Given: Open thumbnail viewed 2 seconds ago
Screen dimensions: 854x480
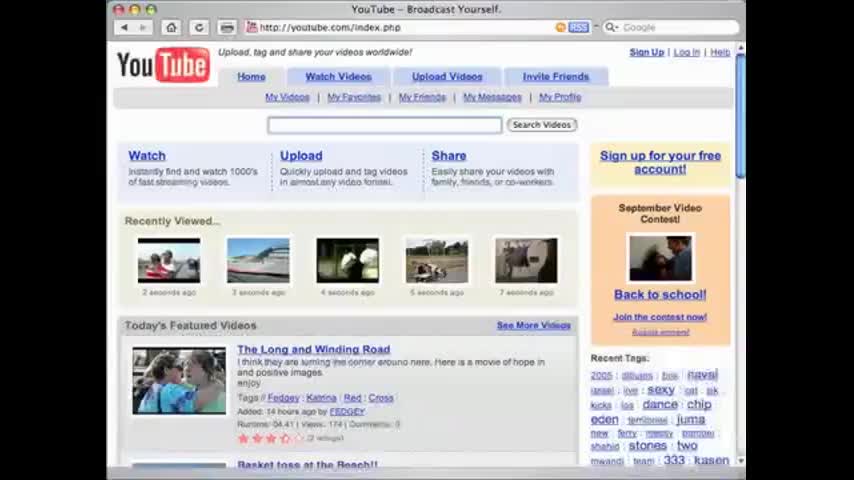Looking at the screenshot, I should tap(169, 260).
